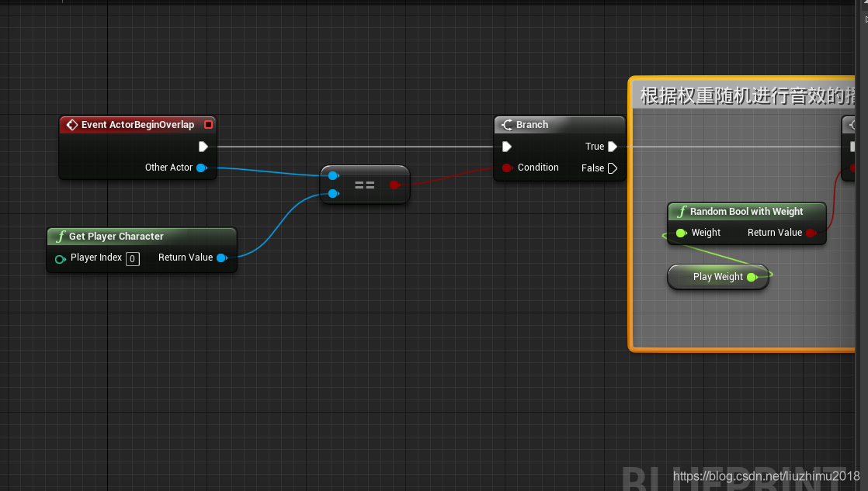
Task: Click the 'Condition' label on Branch
Action: [538, 168]
